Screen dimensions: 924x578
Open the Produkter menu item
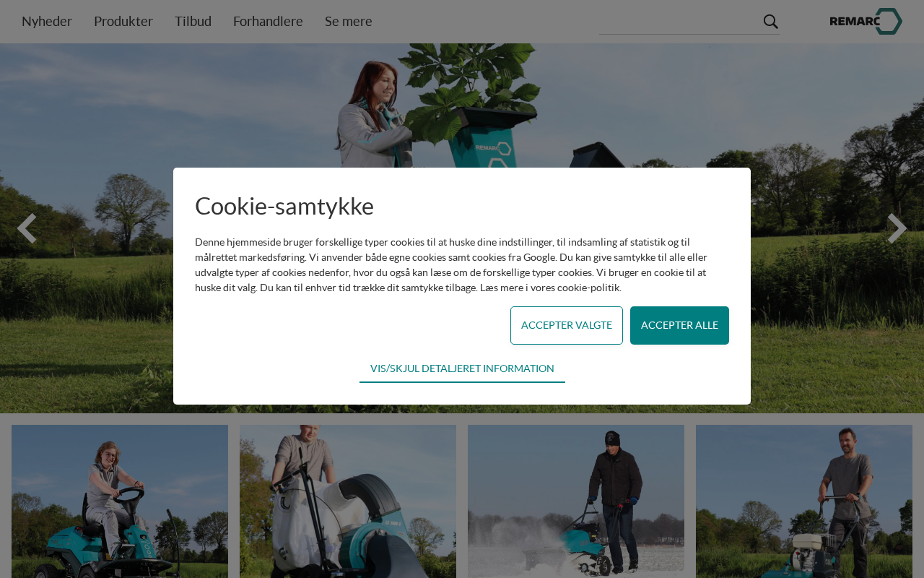tap(123, 21)
